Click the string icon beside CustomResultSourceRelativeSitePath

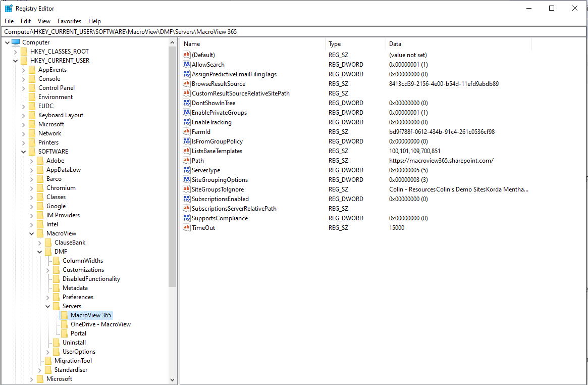coord(187,93)
